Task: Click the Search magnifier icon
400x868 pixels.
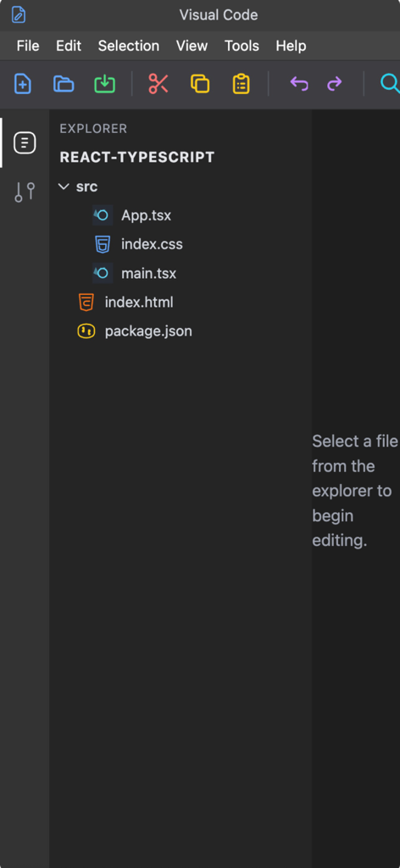Action: click(390, 84)
